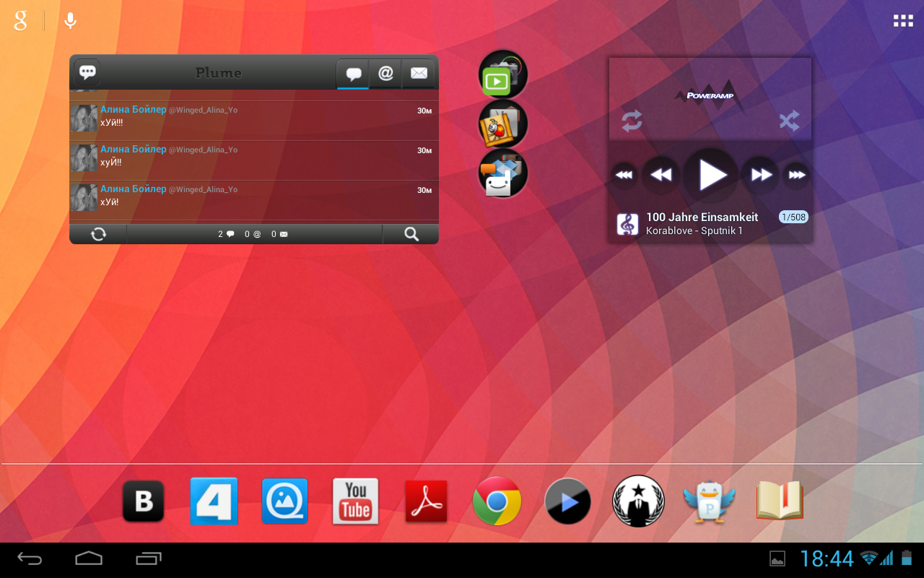
Task: Tap the 1/508 track counter
Action: point(793,217)
